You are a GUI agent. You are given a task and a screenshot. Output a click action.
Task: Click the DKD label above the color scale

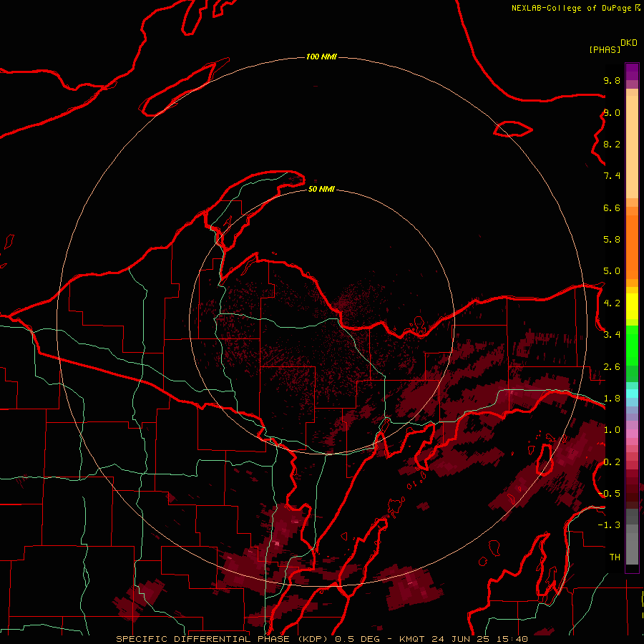pos(629,43)
